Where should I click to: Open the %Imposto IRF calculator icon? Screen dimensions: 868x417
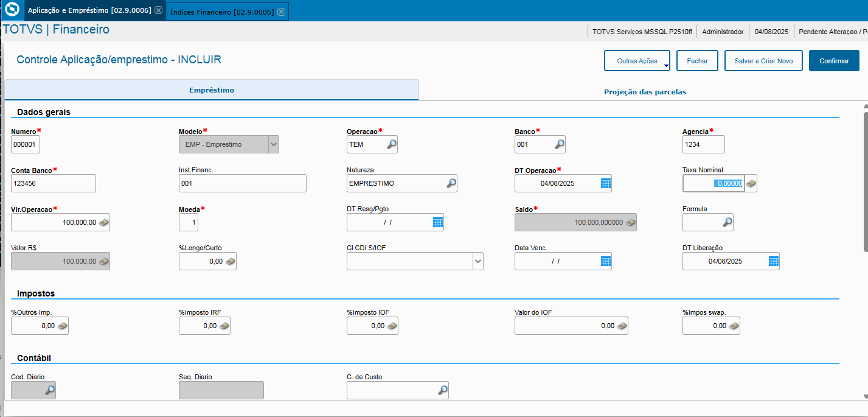coord(224,326)
